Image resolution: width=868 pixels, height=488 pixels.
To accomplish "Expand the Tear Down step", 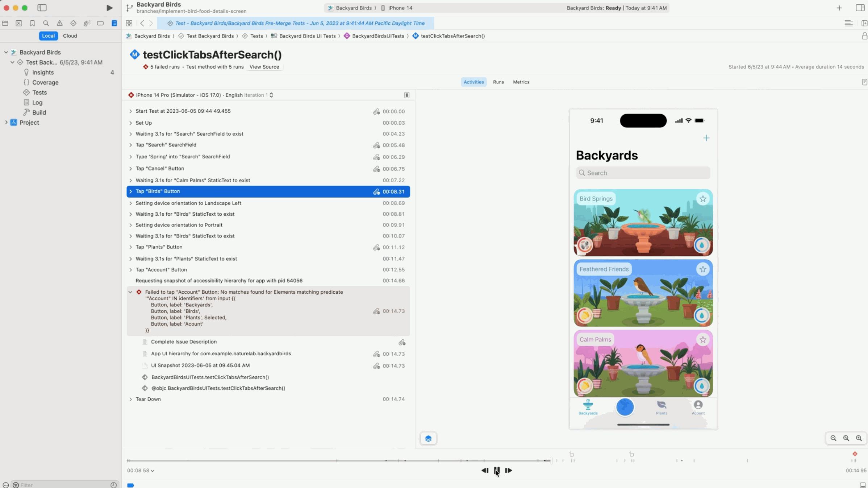I will (131, 399).
